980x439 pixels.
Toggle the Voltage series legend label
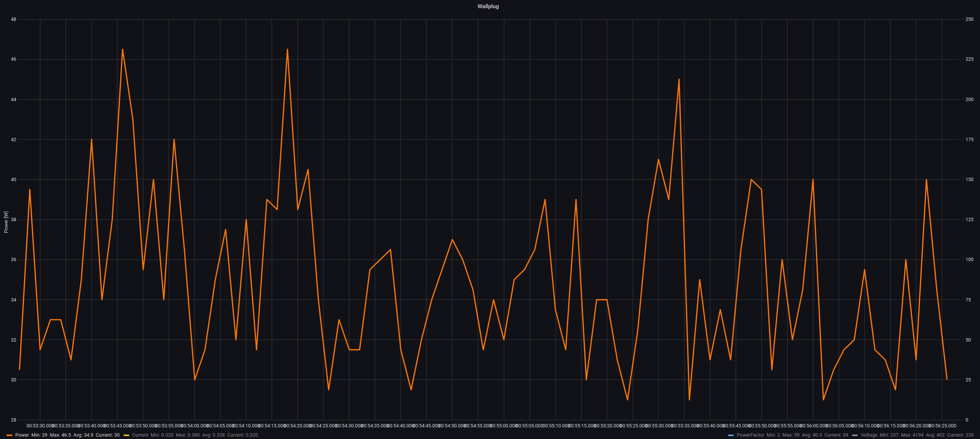(x=869, y=435)
